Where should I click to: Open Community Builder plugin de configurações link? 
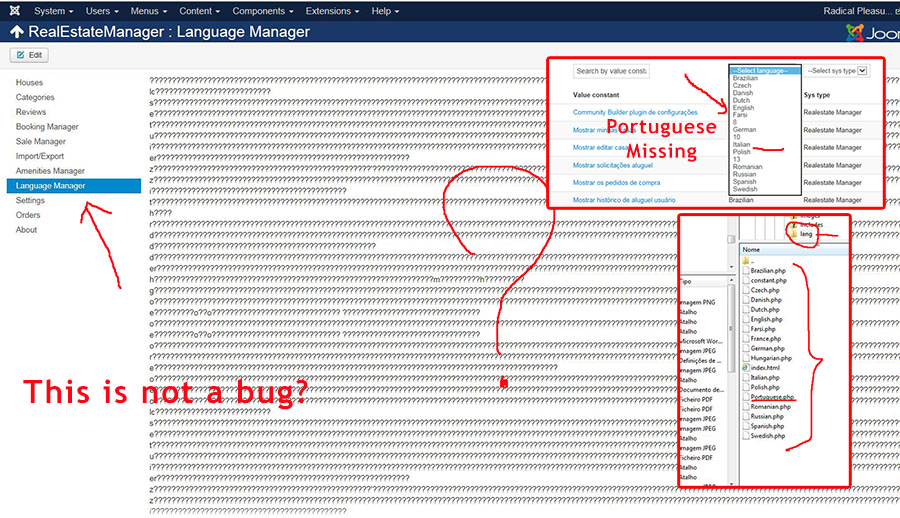(635, 113)
